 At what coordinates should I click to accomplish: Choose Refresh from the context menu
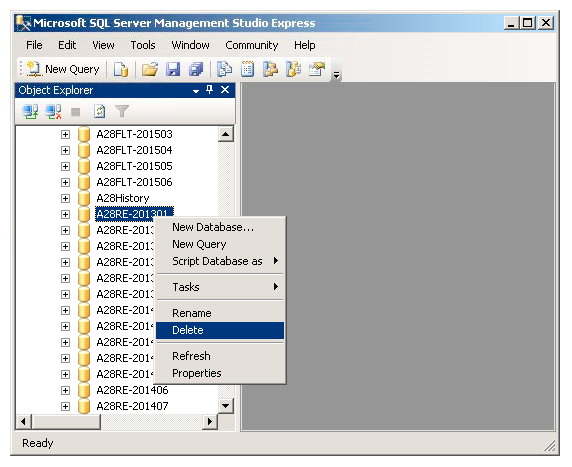[220, 356]
